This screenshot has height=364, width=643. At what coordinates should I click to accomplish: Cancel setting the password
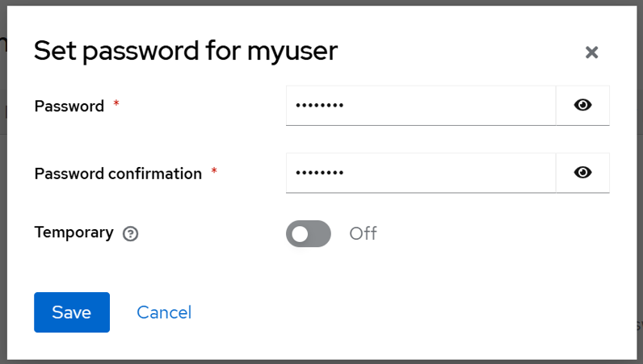[164, 312]
